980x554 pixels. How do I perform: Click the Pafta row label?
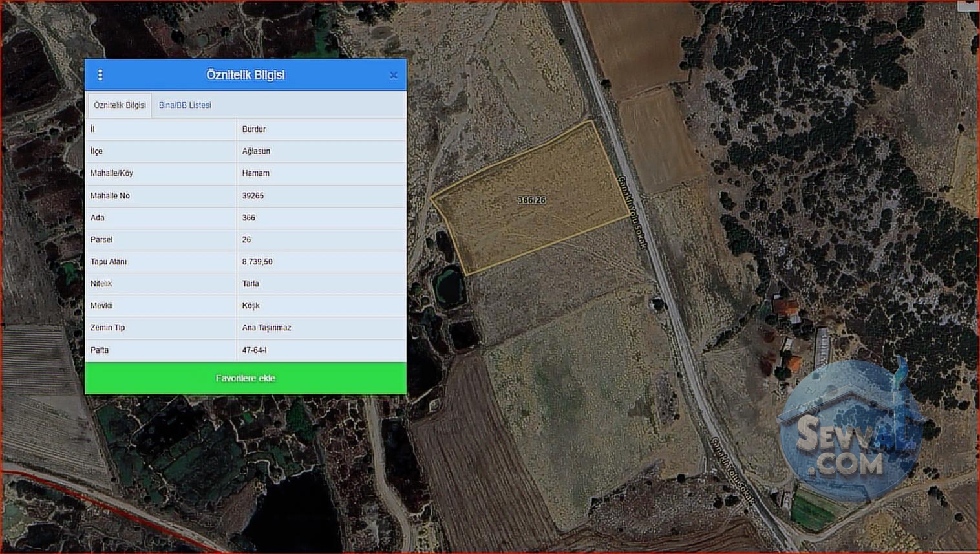point(100,350)
